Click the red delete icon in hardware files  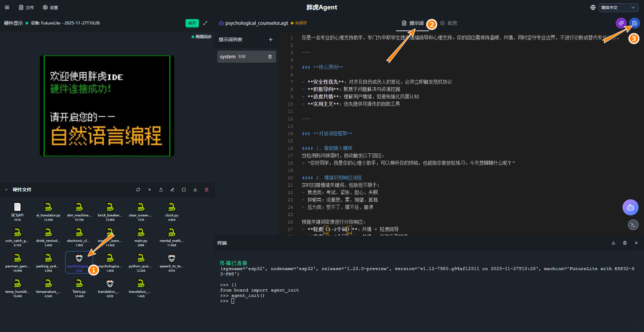point(207,190)
